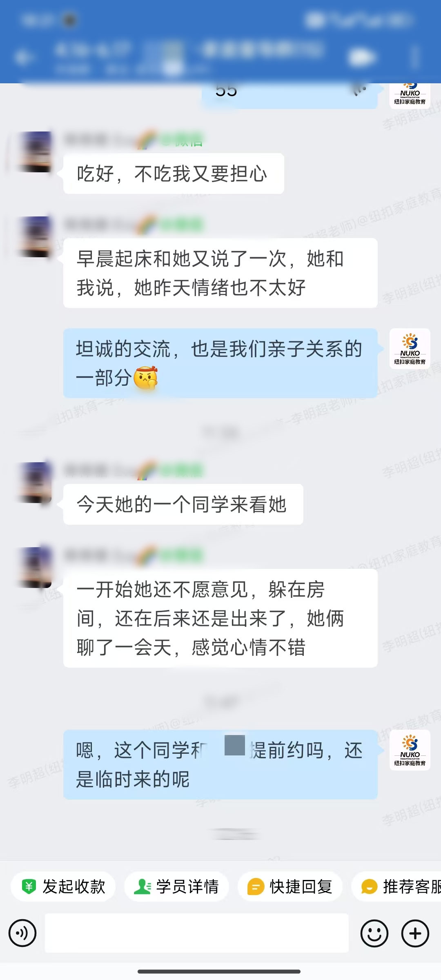Tap the voice input icon

click(x=22, y=933)
